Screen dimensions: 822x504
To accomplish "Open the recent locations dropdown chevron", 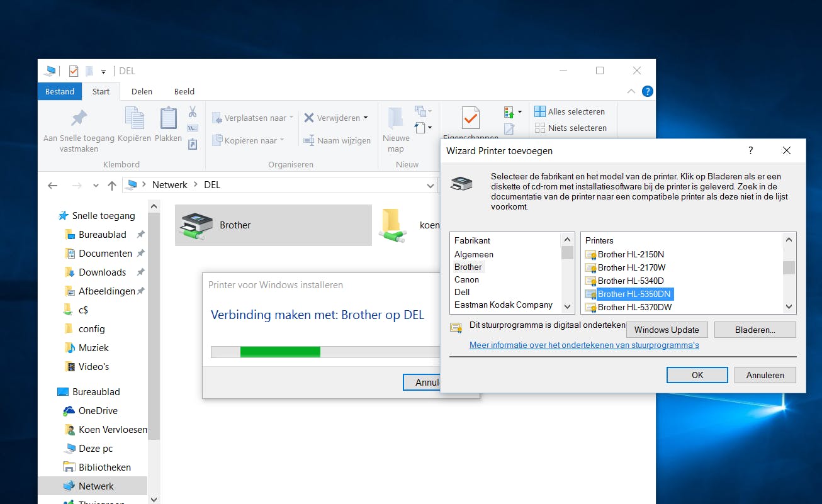I will tap(96, 186).
